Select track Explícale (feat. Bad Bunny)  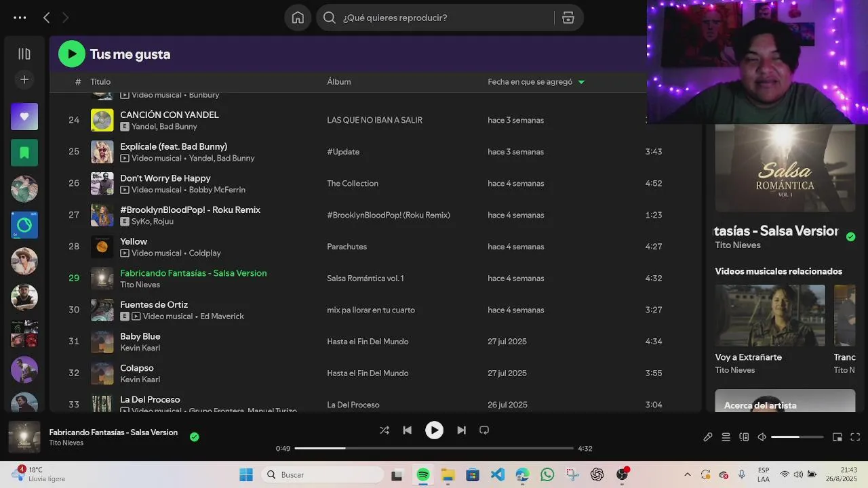point(174,146)
